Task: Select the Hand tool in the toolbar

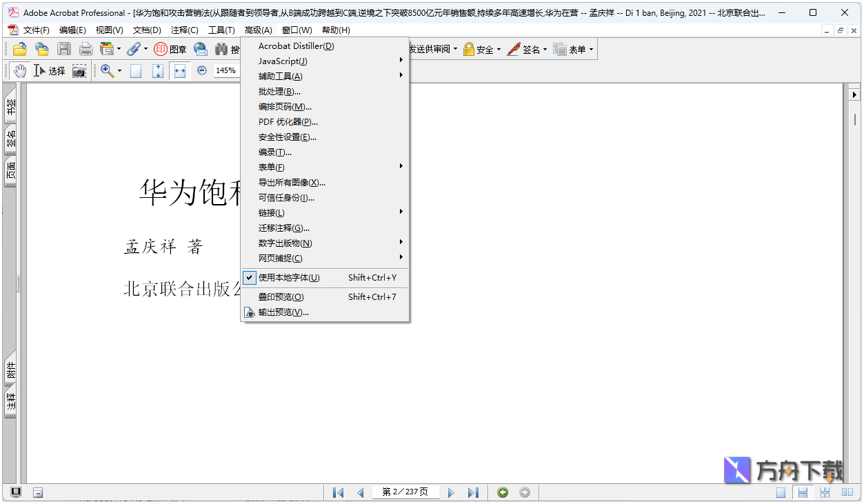Action: [20, 70]
